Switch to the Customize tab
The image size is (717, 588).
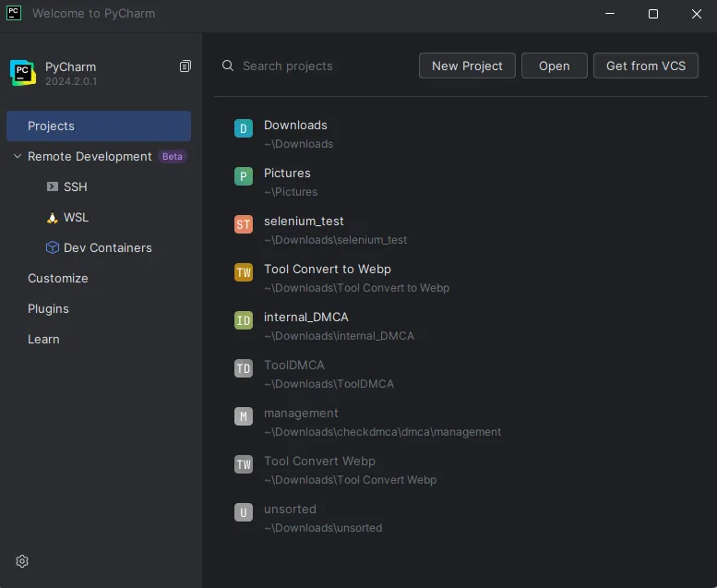57,278
